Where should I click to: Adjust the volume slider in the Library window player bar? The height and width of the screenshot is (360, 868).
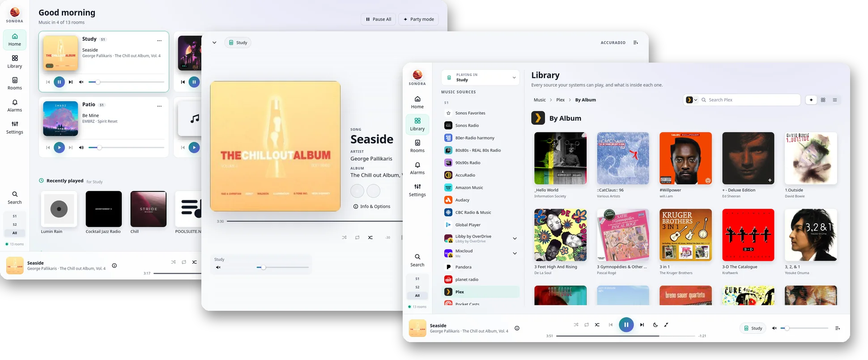(804, 328)
